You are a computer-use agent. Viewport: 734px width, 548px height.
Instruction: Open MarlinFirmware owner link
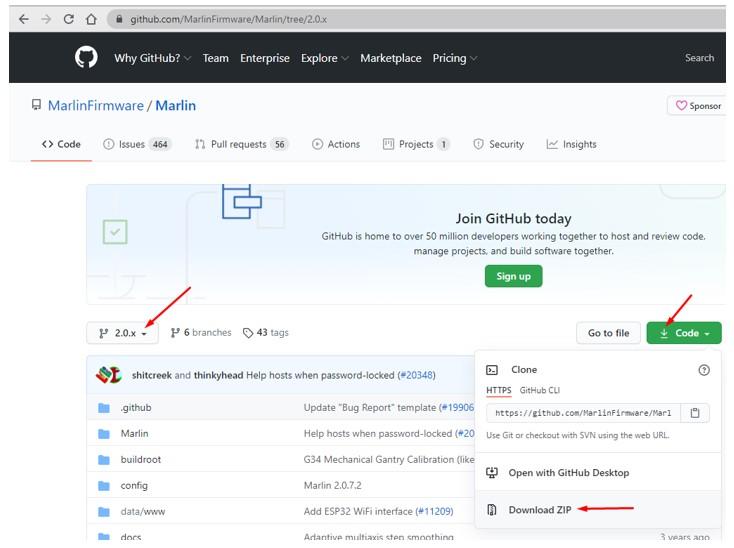95,105
